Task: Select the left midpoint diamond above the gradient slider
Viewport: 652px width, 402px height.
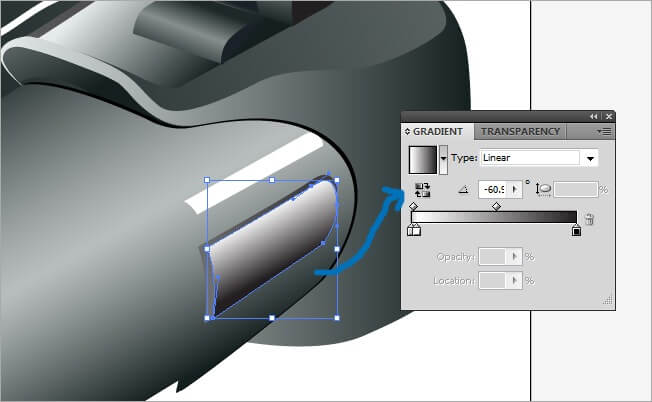Action: (x=413, y=206)
